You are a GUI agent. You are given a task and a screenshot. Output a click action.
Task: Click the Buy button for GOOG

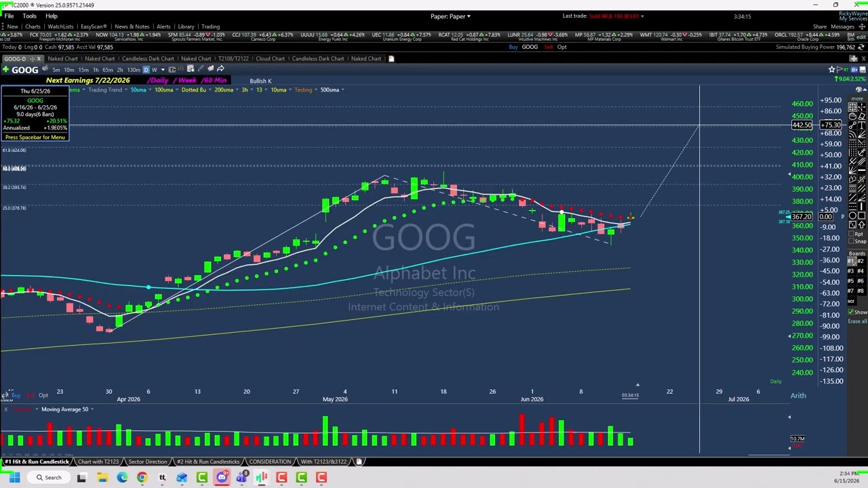click(x=513, y=47)
